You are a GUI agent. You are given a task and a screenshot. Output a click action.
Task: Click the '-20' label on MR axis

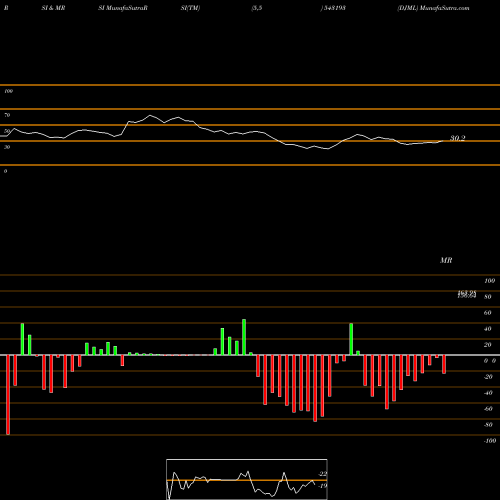488,377
